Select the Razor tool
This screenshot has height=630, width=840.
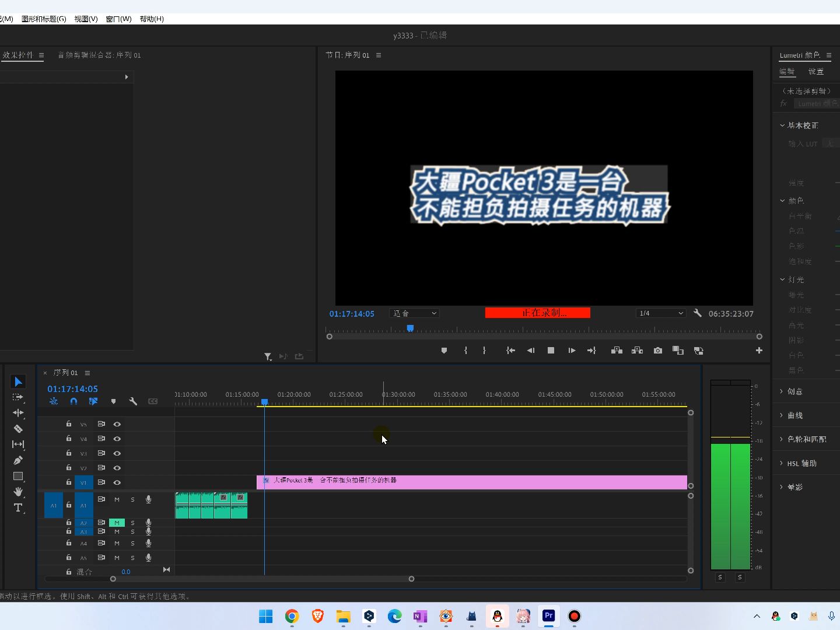(x=18, y=429)
